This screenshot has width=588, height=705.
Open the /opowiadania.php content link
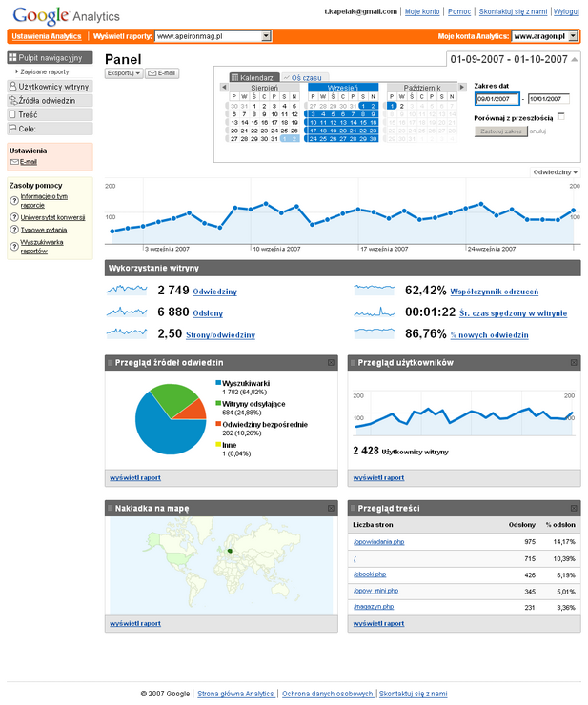pos(379,541)
